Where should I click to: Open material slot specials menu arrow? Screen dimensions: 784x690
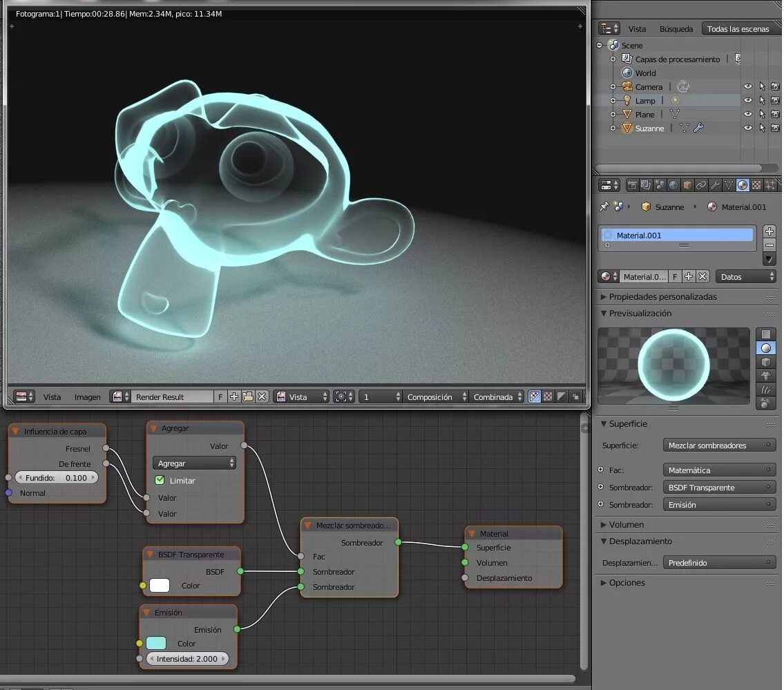(x=769, y=259)
